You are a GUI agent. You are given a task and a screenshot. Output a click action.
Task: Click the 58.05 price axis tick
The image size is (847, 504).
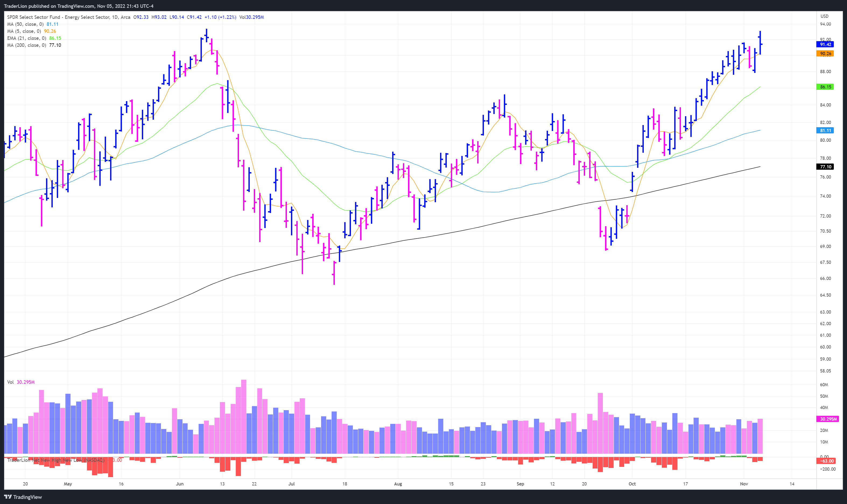pos(825,371)
